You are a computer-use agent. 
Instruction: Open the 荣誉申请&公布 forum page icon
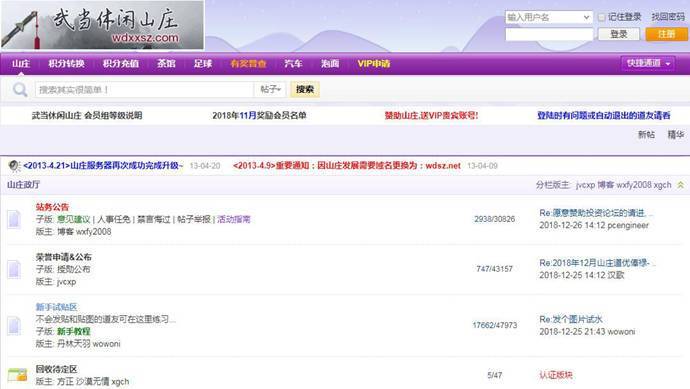(x=14, y=269)
